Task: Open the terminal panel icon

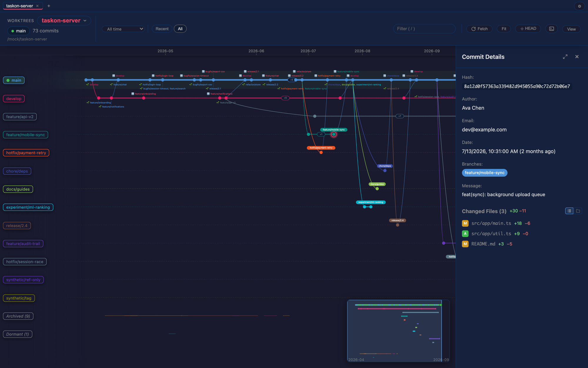Action: [x=552, y=29]
